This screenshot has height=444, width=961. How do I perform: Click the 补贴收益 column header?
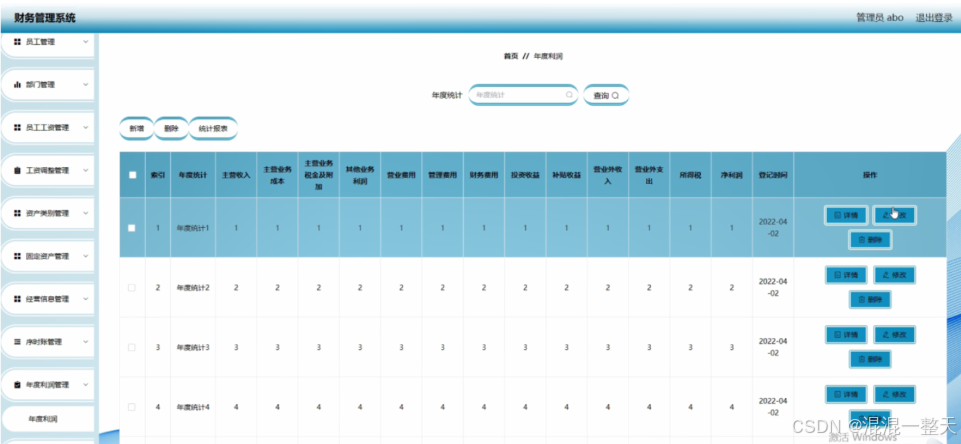[566, 175]
